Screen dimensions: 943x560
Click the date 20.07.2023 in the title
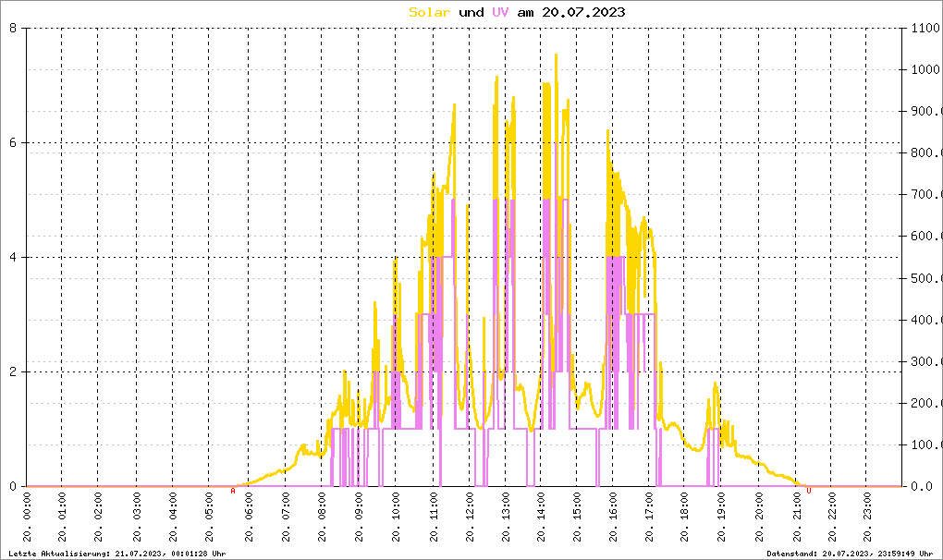coord(583,12)
